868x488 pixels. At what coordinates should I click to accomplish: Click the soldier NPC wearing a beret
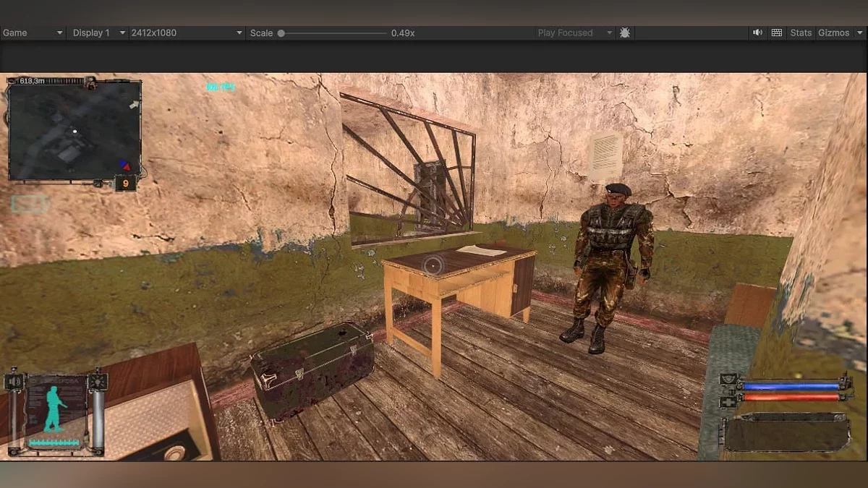pyautogui.click(x=611, y=266)
